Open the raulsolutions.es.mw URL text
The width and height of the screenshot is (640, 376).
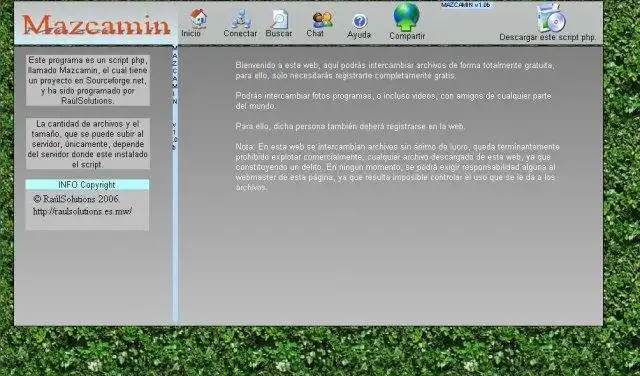click(82, 211)
